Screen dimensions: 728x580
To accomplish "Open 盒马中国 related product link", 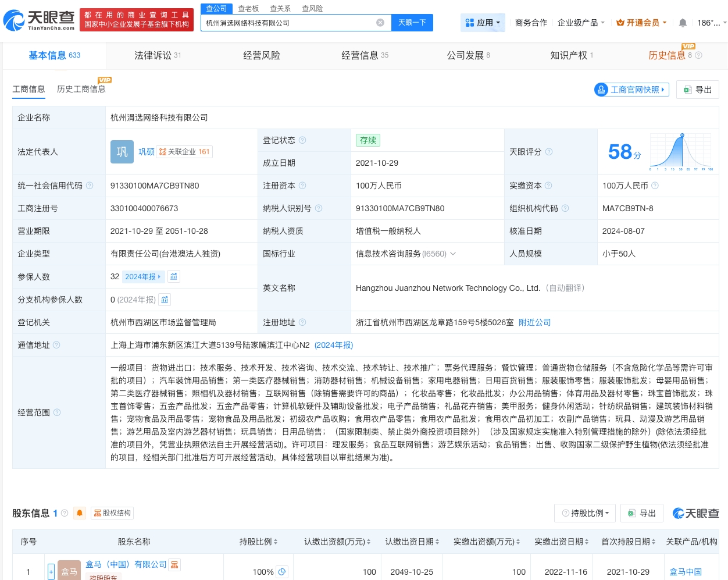I will pyautogui.click(x=686, y=572).
